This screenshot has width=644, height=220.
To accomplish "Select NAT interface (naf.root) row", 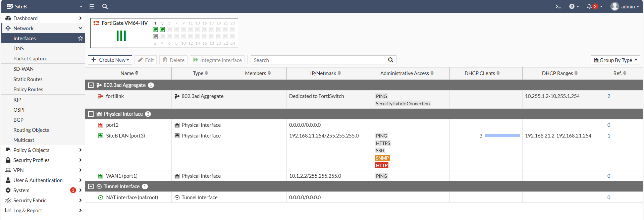I will [364, 197].
